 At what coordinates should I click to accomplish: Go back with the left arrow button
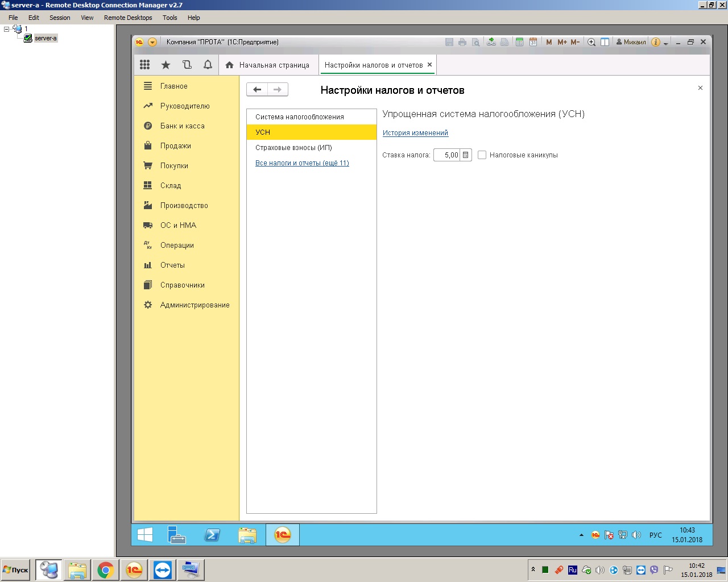point(257,89)
